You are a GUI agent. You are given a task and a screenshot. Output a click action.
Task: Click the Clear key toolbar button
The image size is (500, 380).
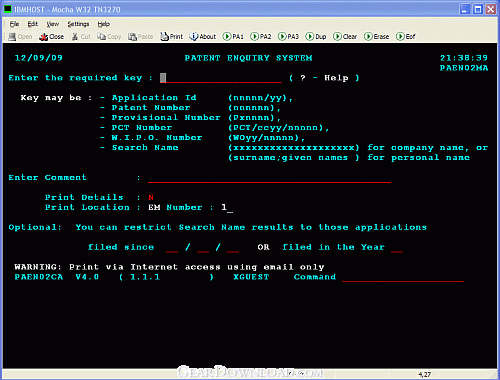coord(345,37)
